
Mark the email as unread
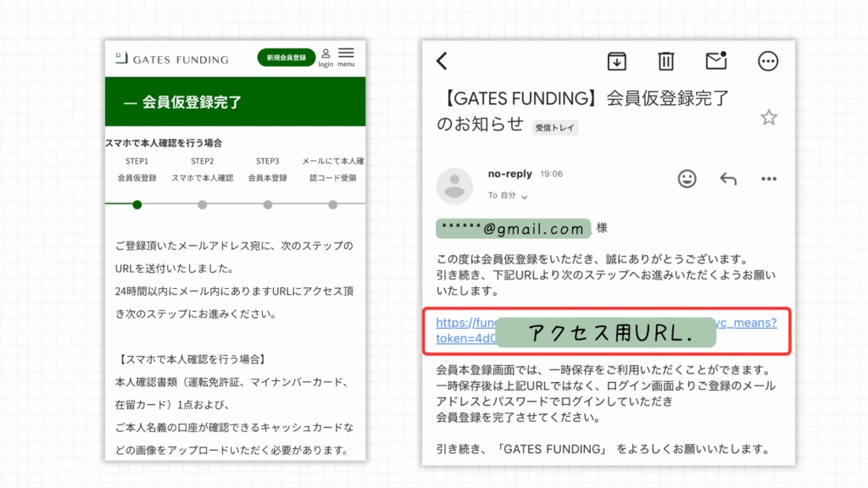pos(715,60)
